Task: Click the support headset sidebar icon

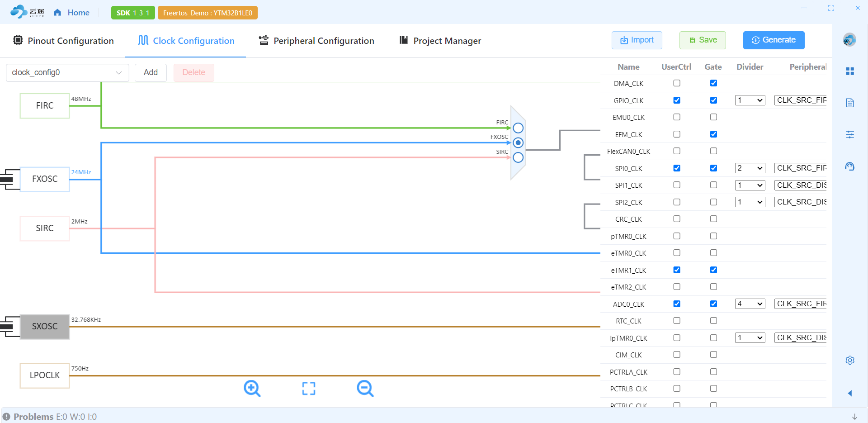Action: pyautogui.click(x=850, y=166)
